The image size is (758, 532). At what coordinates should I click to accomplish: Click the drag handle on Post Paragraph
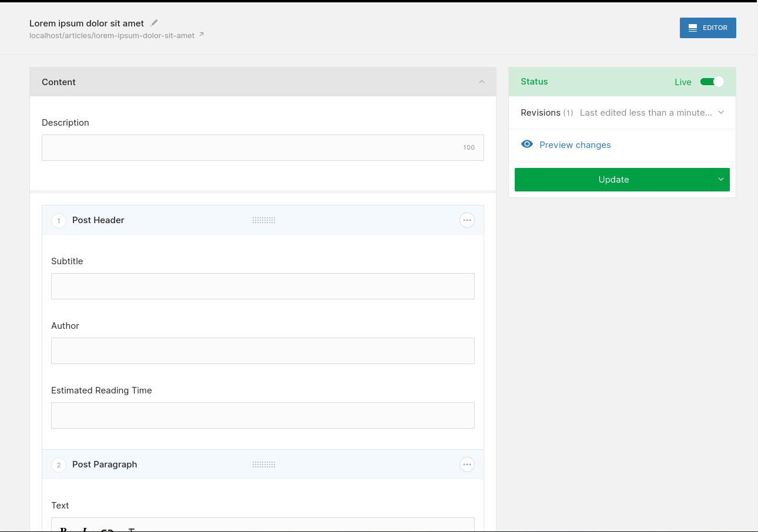tap(264, 464)
